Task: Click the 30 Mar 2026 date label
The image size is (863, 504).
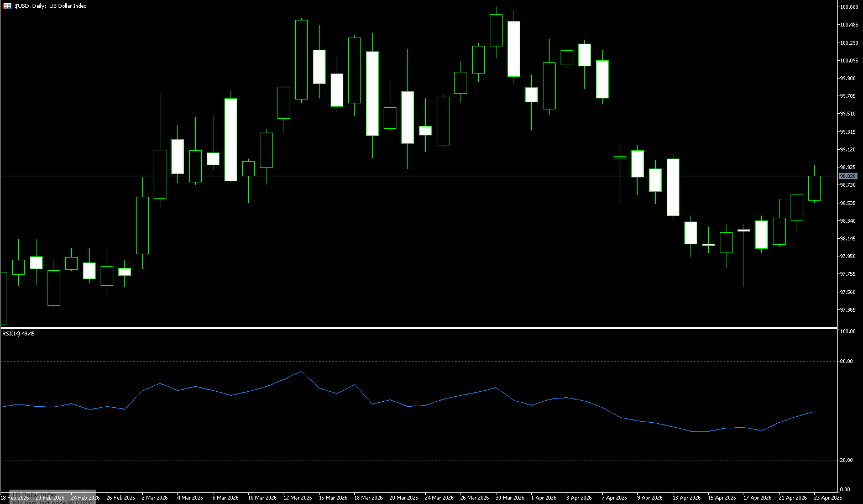Action: pos(510,498)
